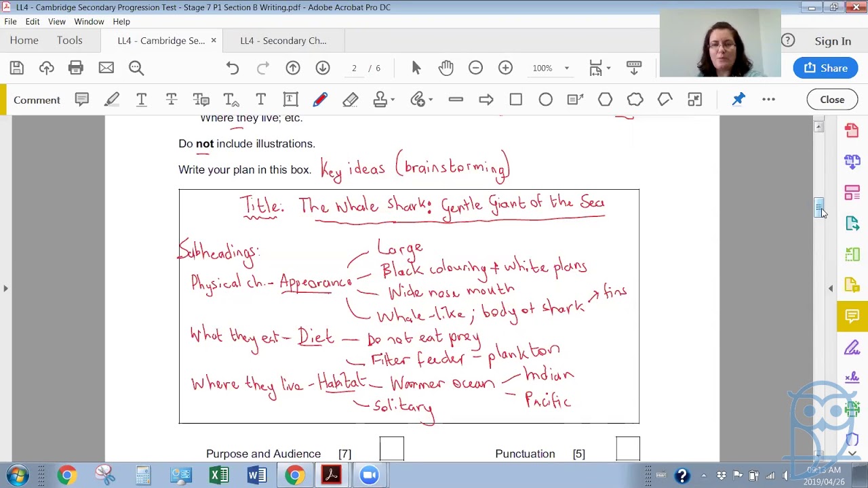This screenshot has width=868, height=488.
Task: Select the Text callout tool
Action: pyautogui.click(x=575, y=100)
